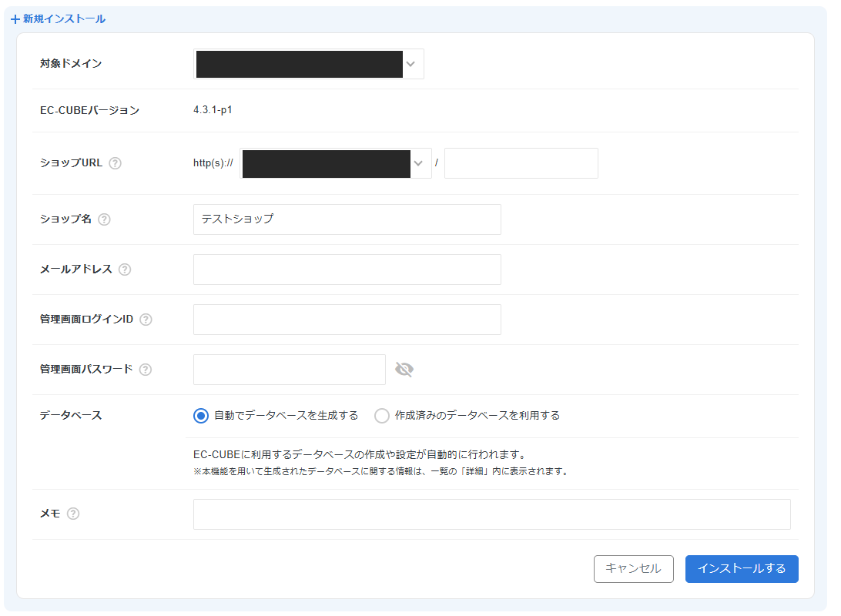Viewport: 841px width, 616px height.
Task: Open the ショップURL domain dropdown
Action: click(x=336, y=163)
